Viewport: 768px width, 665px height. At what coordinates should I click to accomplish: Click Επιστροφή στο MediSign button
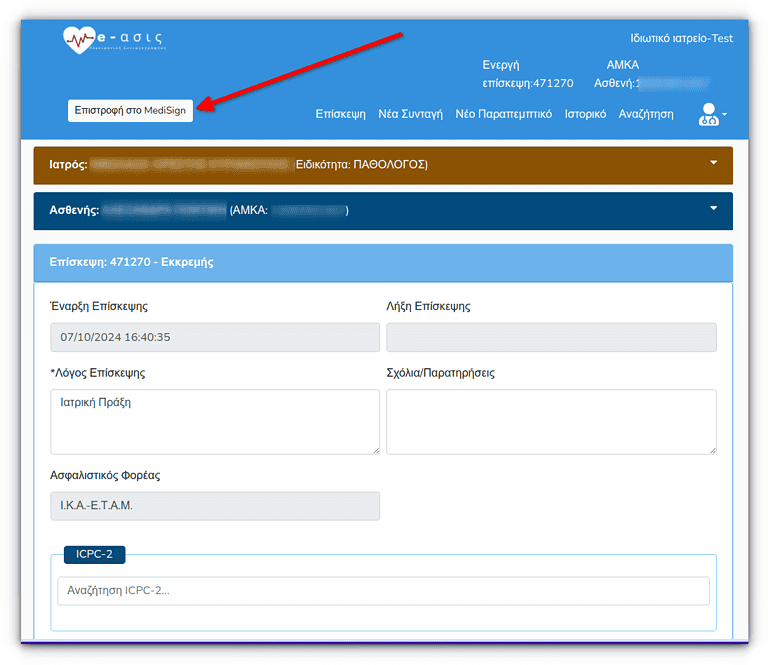130,110
